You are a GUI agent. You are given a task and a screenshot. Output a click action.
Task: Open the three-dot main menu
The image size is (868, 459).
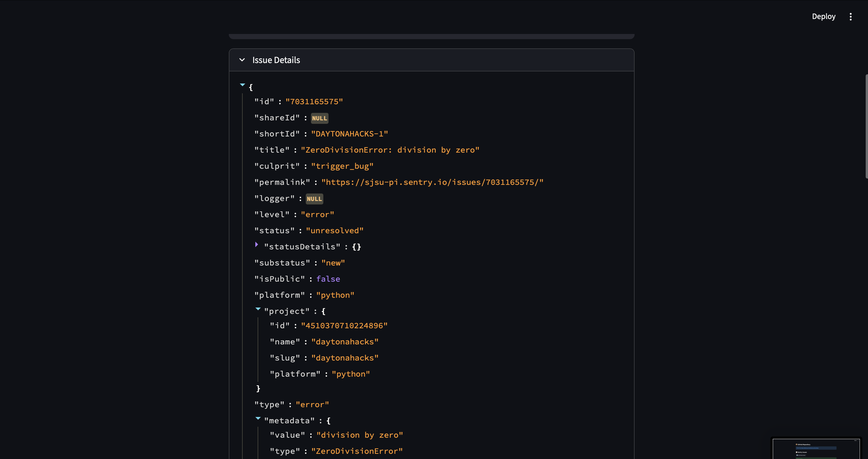(850, 17)
